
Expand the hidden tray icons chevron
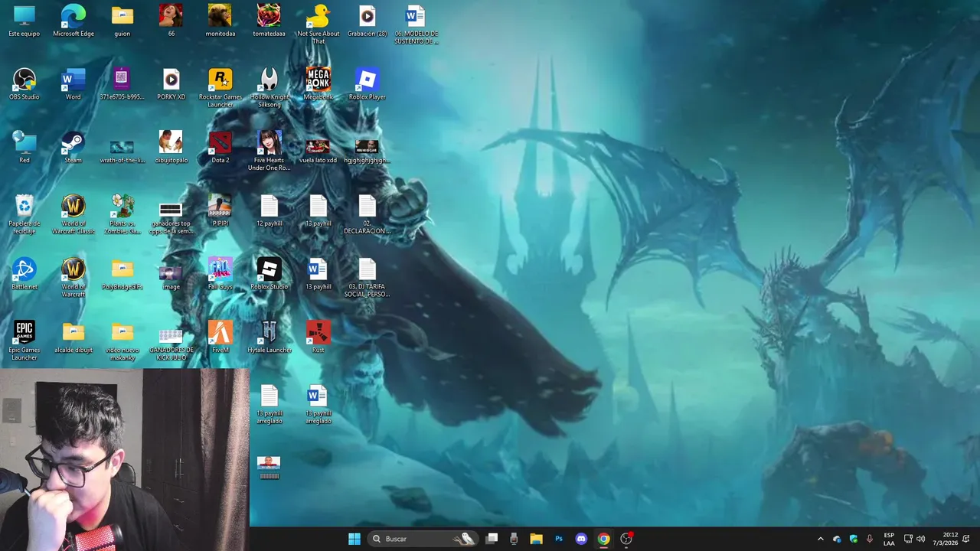[x=821, y=539]
